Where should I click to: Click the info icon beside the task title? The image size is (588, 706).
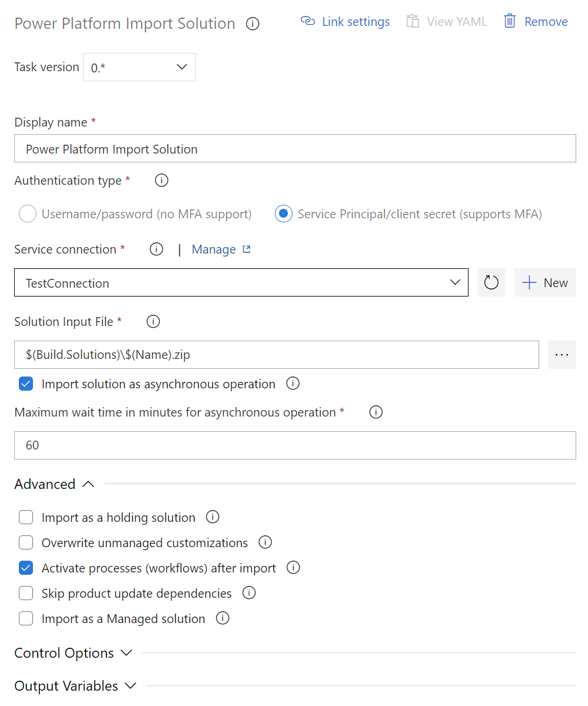tap(253, 24)
